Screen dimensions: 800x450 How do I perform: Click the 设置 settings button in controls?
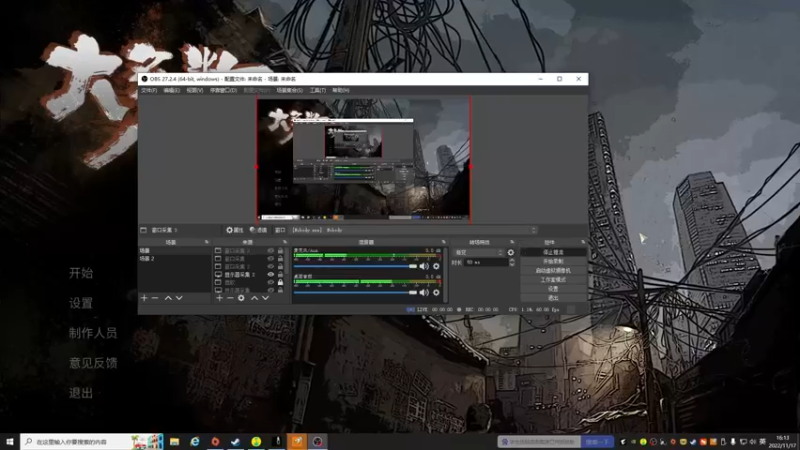click(x=552, y=288)
